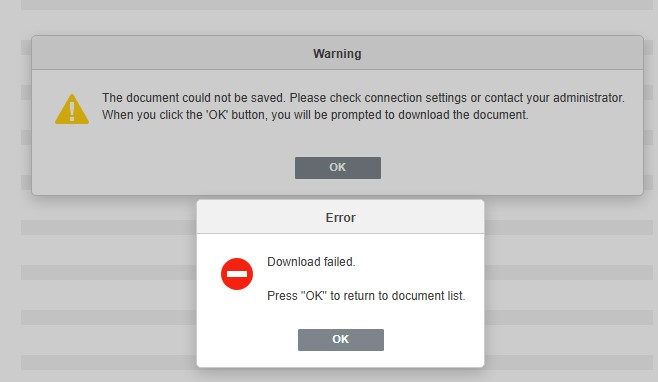This screenshot has width=658, height=382.
Task: Click "Press OK to return" instruction text
Action: pyautogui.click(x=321, y=296)
